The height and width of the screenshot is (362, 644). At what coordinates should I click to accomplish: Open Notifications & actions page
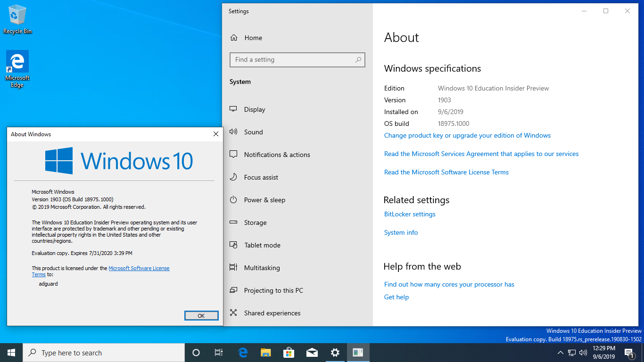tap(297, 155)
